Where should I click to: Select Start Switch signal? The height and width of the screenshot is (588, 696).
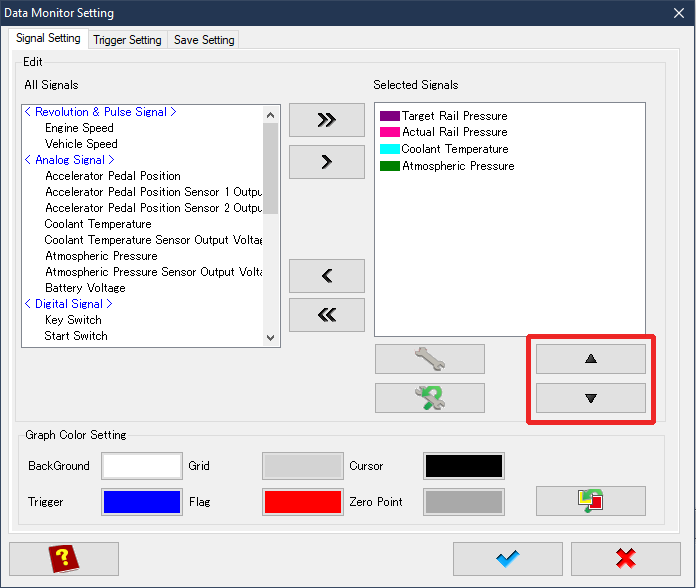click(x=76, y=336)
